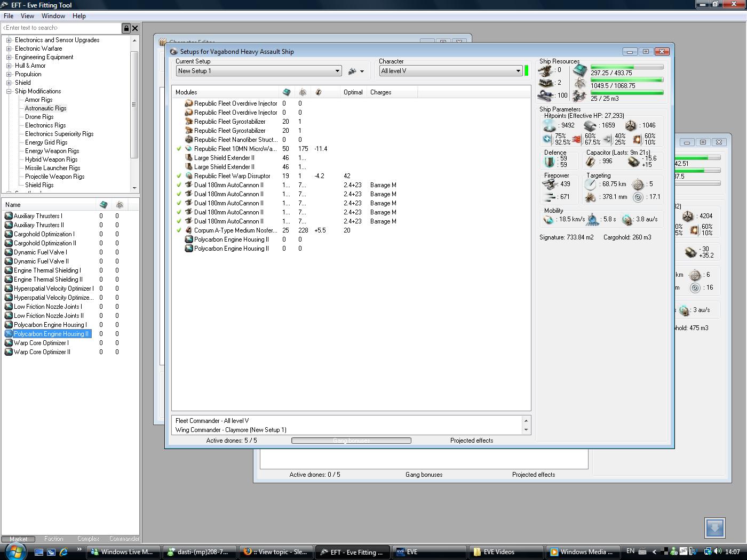The height and width of the screenshot is (560, 747).
Task: Click the scan resolution icon showing 378.1 mm
Action: coord(590,197)
